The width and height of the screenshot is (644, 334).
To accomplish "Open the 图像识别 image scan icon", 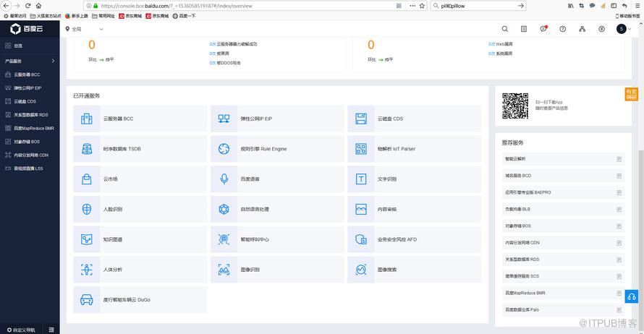I will [x=224, y=270].
